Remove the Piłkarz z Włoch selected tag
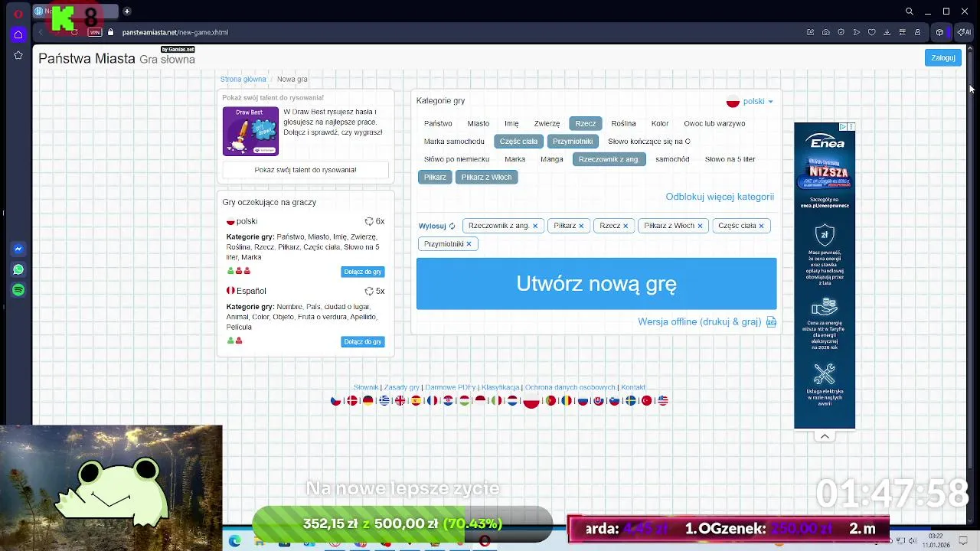 [700, 226]
